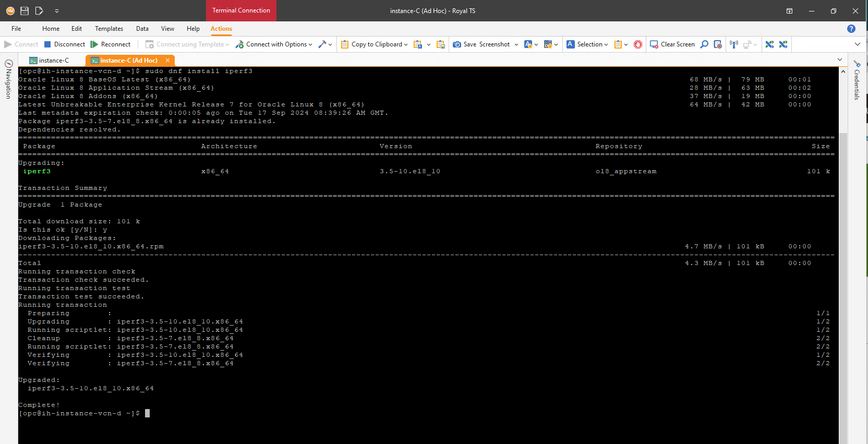Viewport: 868px width, 444px height.
Task: Click the terminal vertical scrollbar track
Action: coord(843,261)
